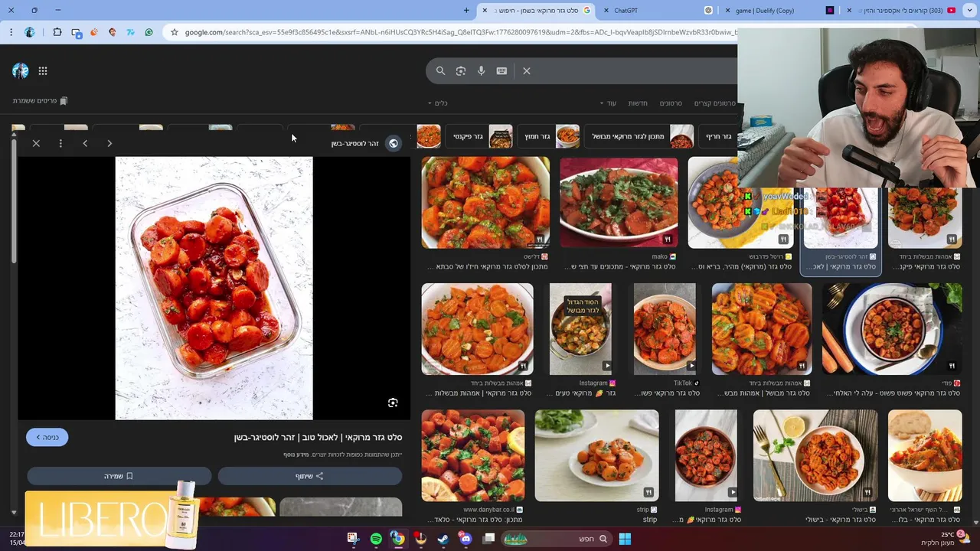Open the דה'לישס carrot salad thumbnail
980x551 pixels.
(485, 203)
